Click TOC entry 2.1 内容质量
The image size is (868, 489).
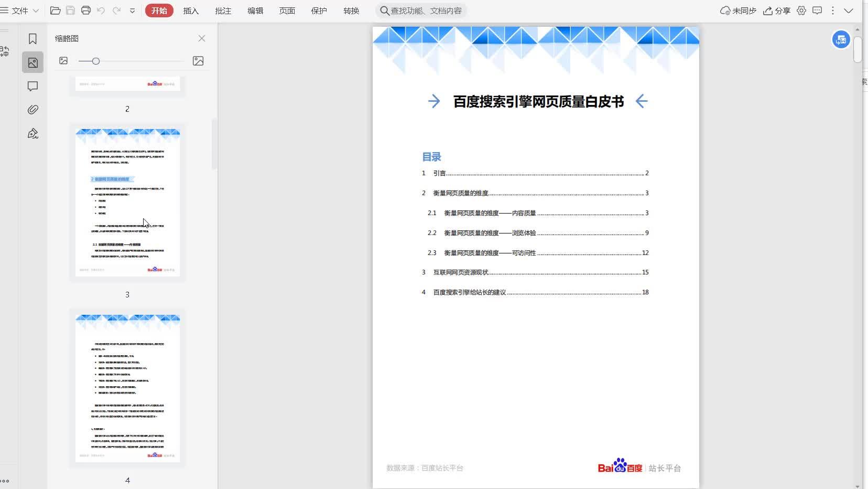[538, 213]
